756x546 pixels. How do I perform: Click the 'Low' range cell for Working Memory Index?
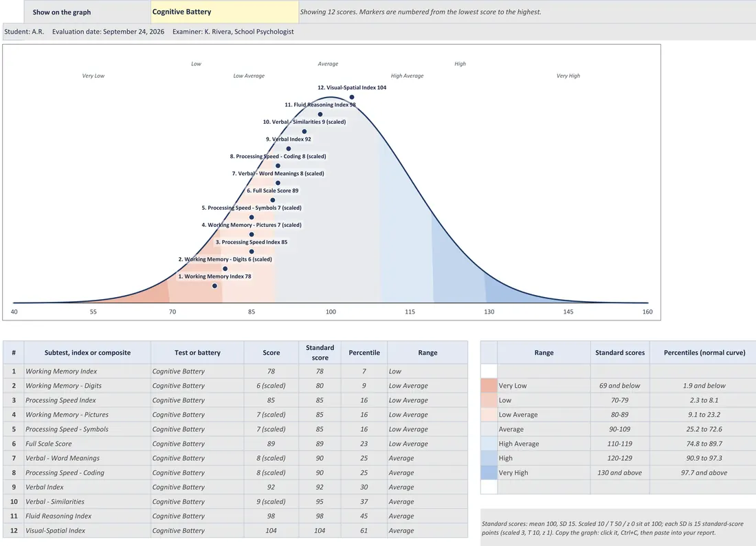[427, 371]
